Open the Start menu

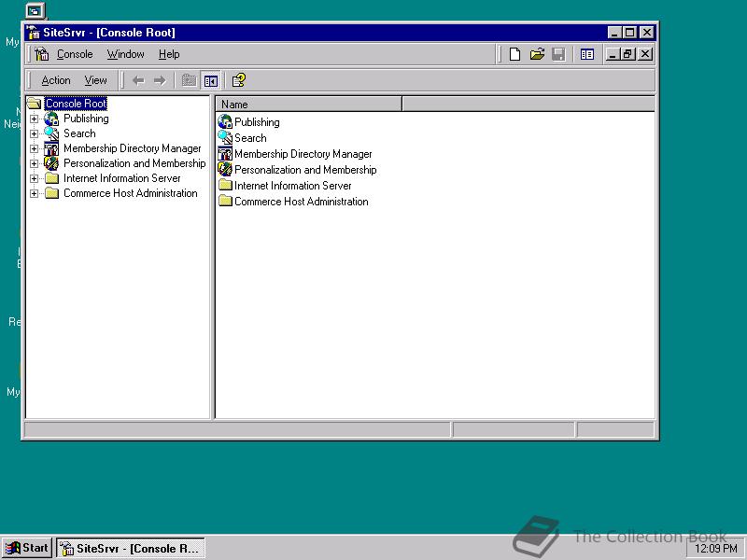click(x=27, y=548)
